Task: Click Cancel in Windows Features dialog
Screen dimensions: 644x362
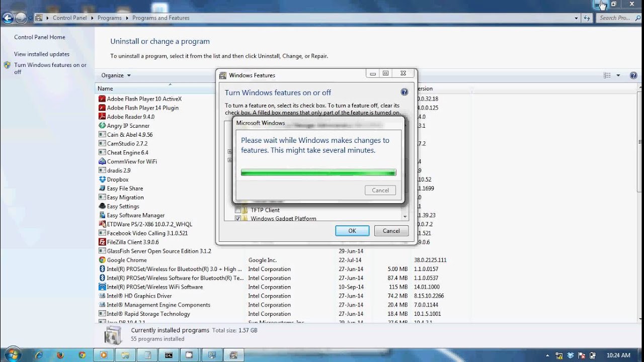Action: tap(391, 231)
